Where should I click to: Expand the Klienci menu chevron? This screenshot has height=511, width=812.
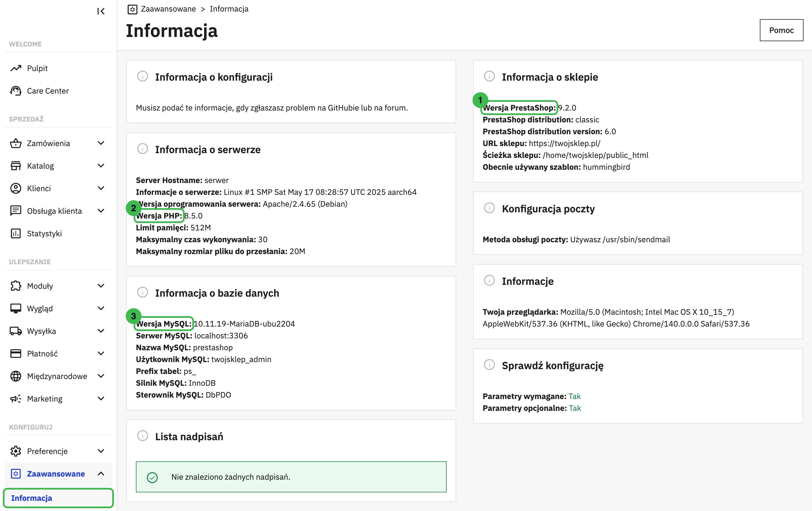pos(101,188)
